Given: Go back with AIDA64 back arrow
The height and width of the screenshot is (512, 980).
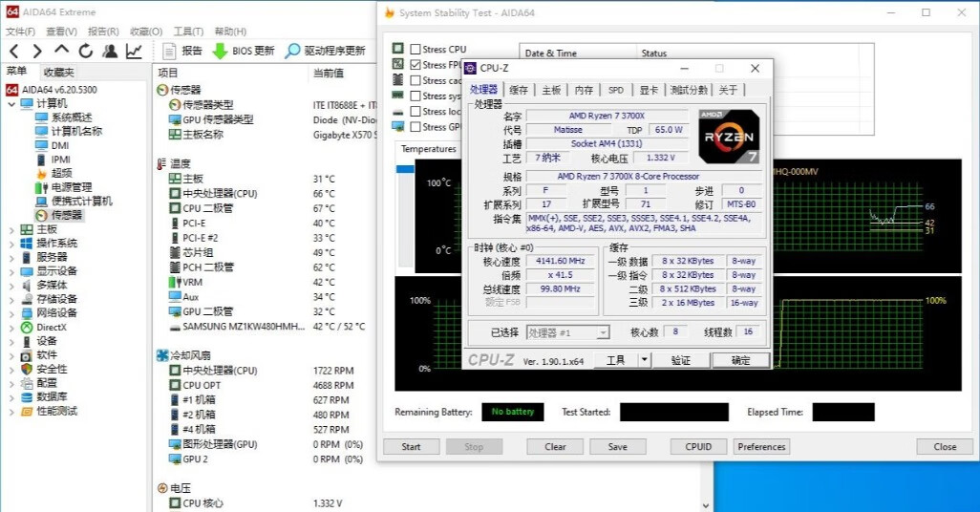Looking at the screenshot, I should pos(14,51).
